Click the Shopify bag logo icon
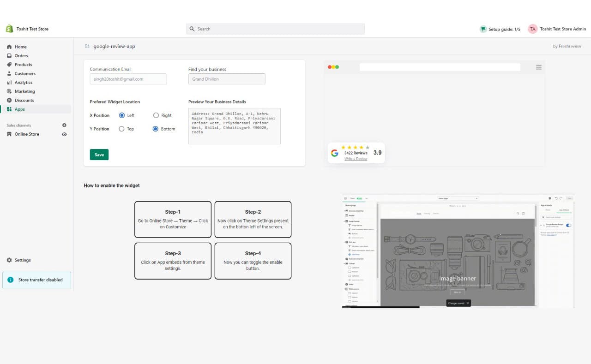The height and width of the screenshot is (364, 591). [9, 29]
